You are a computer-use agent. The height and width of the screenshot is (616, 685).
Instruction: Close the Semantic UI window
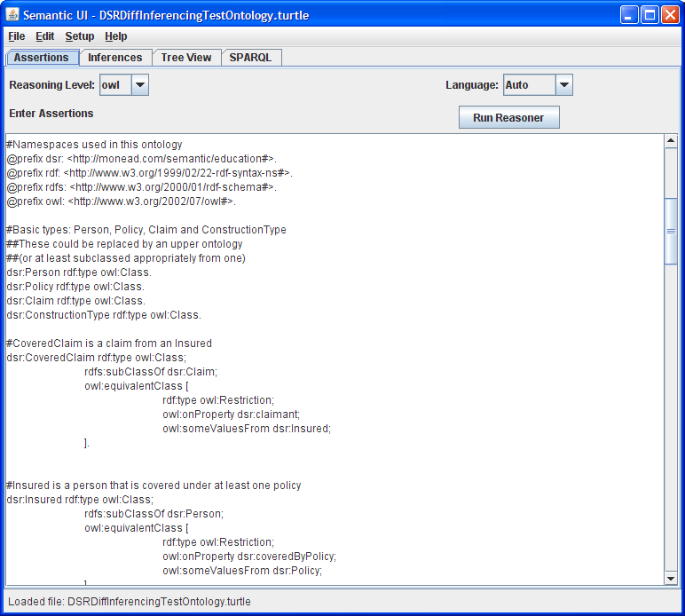(670, 15)
